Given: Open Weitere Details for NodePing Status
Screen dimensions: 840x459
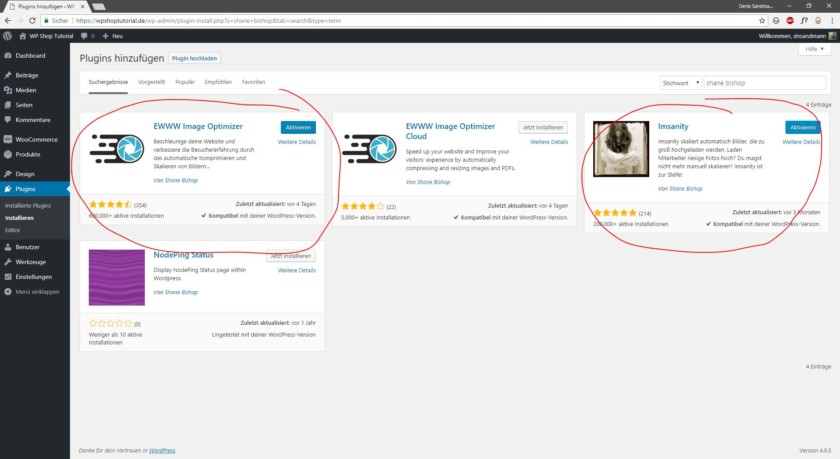Looking at the screenshot, I should (x=296, y=270).
